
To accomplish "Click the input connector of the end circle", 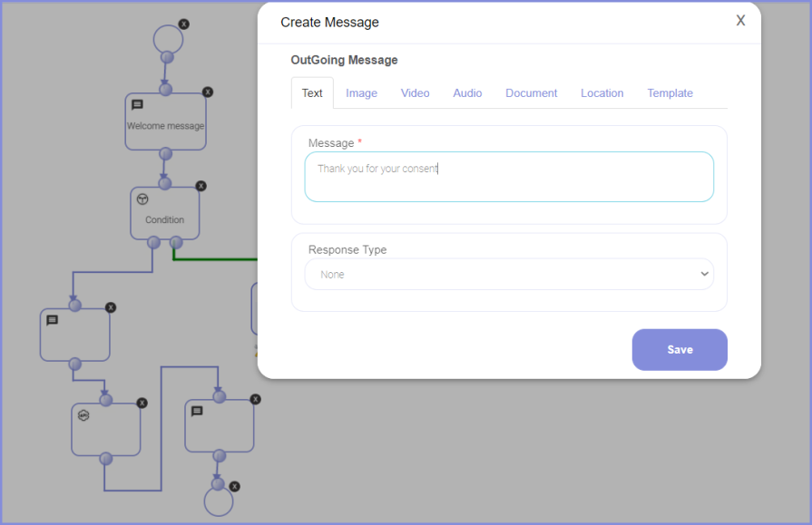I will 218,483.
